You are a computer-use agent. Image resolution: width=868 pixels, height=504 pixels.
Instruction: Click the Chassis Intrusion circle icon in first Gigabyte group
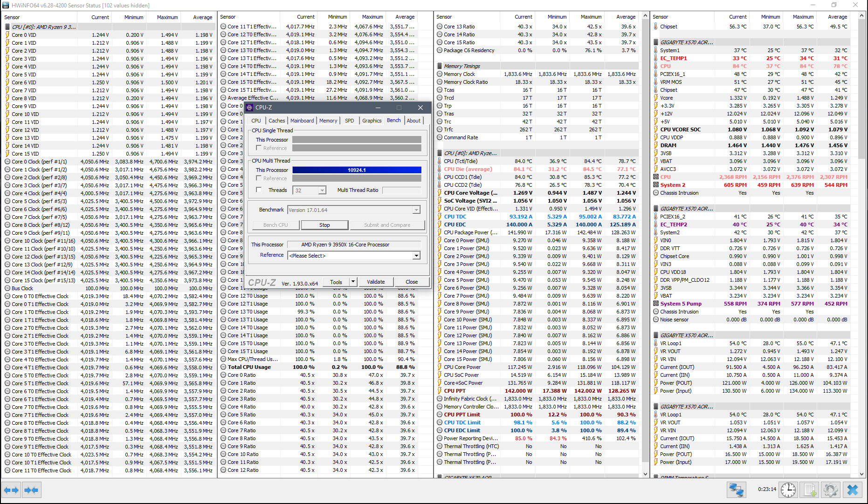pyautogui.click(x=656, y=193)
